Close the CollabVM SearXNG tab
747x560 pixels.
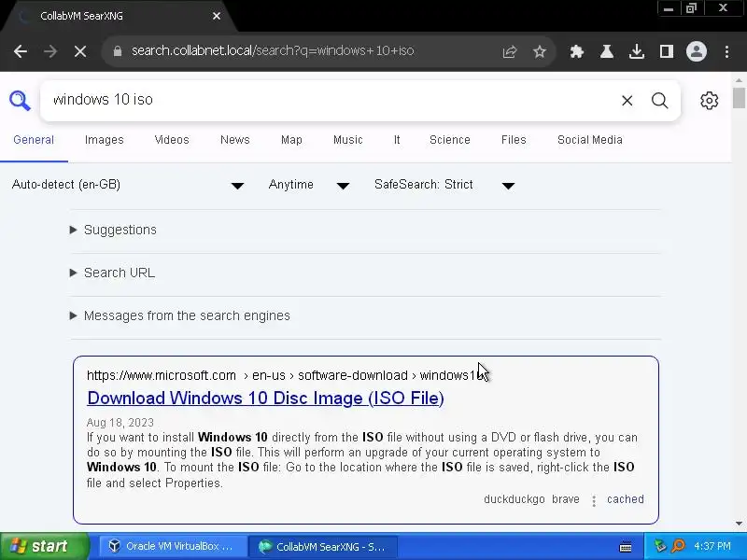pyautogui.click(x=217, y=16)
